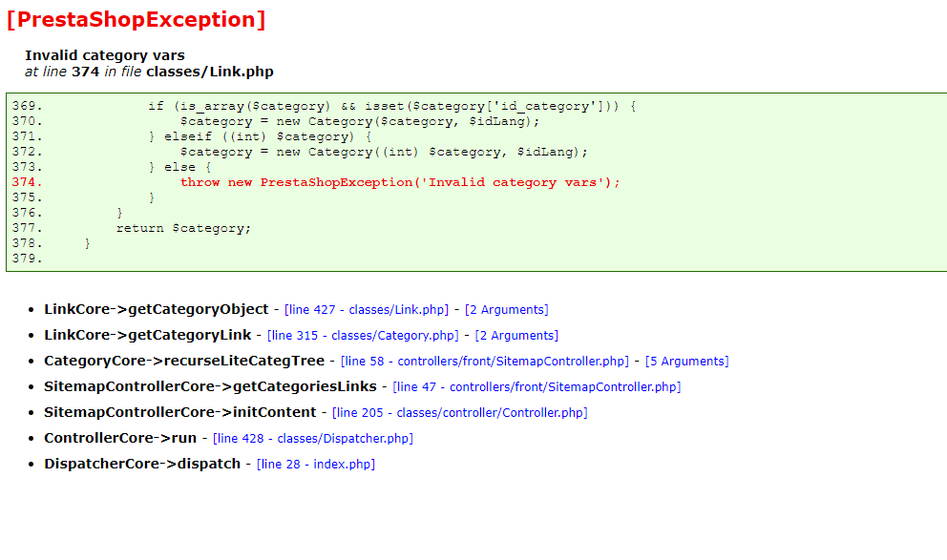Open the line 58 SitemapController.php link

[484, 362]
